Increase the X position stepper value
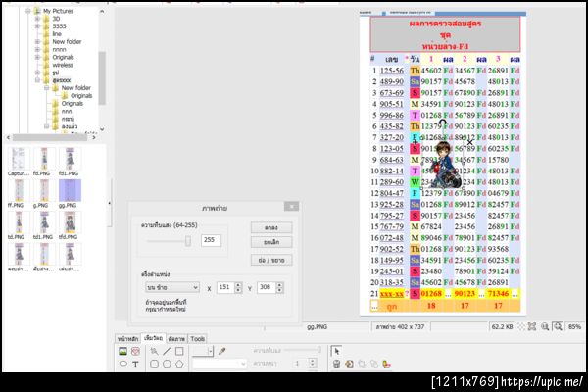The image size is (588, 392). 238,285
